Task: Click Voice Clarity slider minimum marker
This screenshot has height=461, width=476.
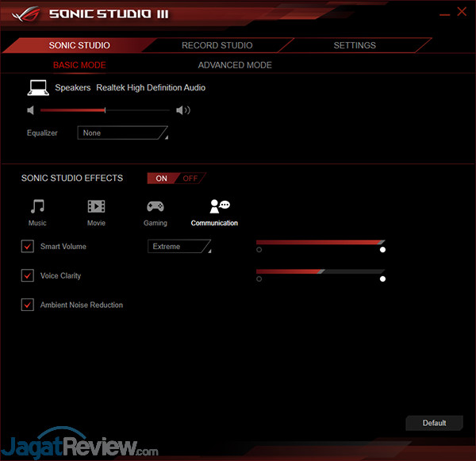Action: pos(259,279)
